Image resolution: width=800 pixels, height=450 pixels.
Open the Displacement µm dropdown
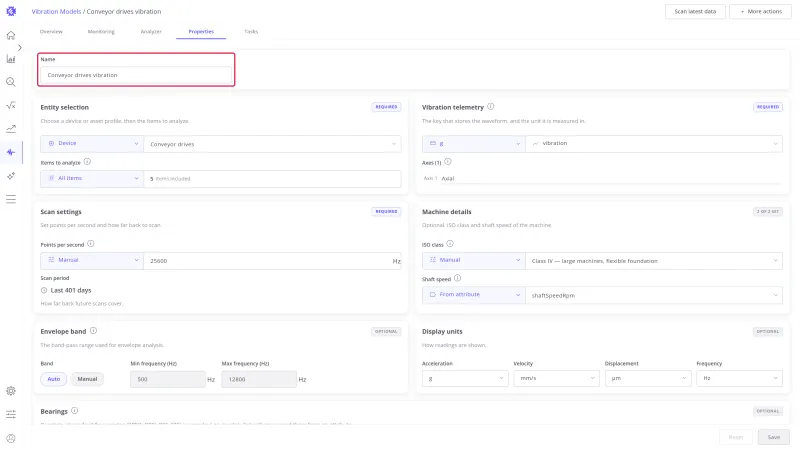[648, 378]
